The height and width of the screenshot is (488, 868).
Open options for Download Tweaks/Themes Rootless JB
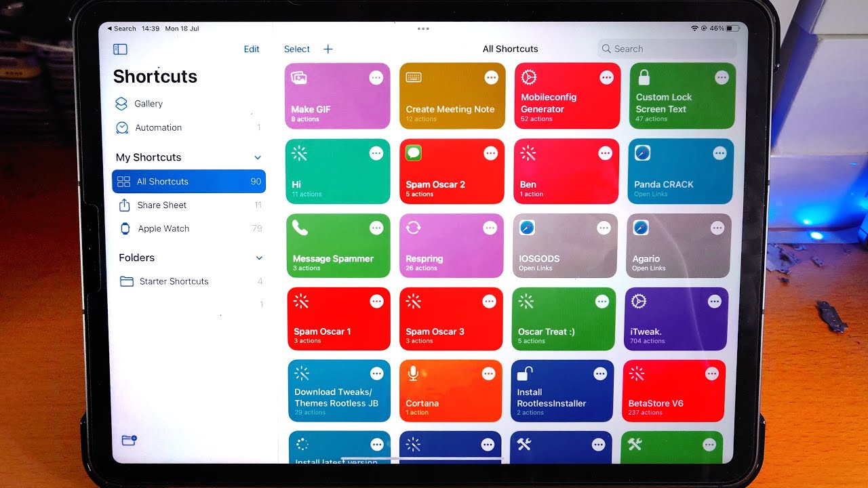coord(376,373)
